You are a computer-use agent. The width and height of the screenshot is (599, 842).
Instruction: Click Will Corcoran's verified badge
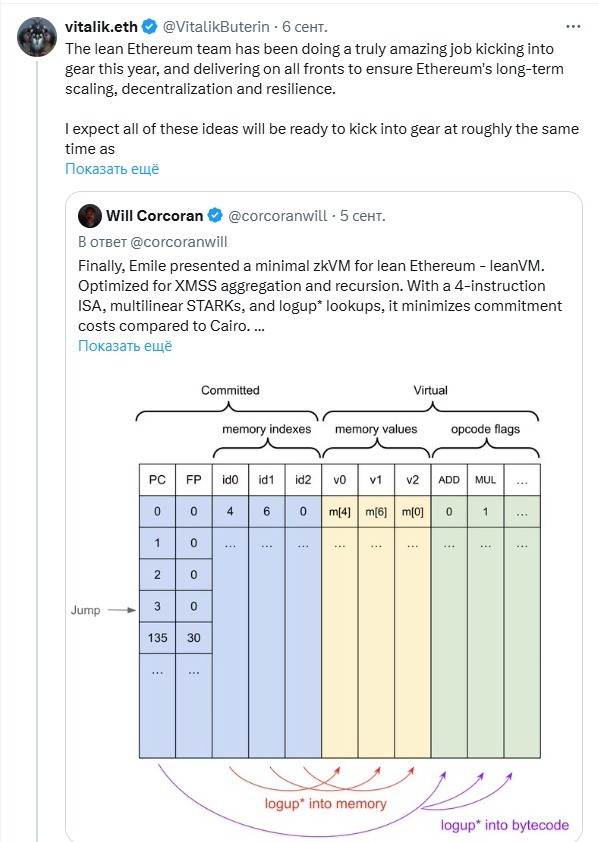click(215, 216)
